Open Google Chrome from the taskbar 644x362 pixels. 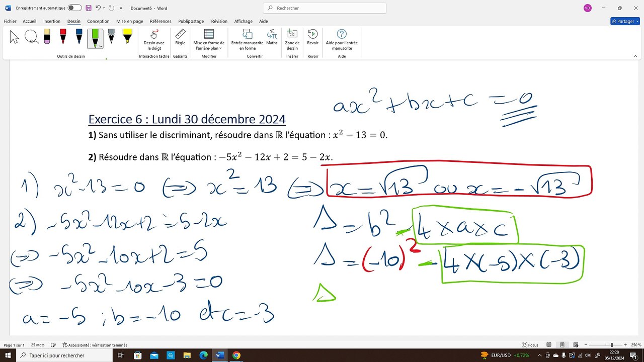pos(236,355)
